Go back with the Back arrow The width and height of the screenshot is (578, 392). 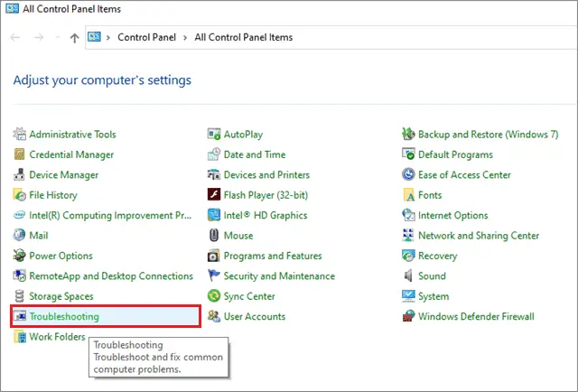click(15, 37)
